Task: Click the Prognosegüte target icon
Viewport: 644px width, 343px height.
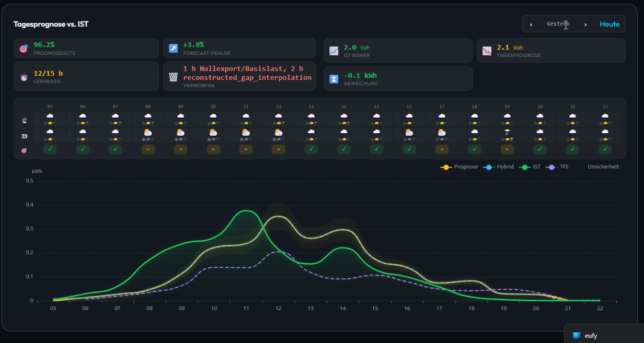Action: (x=24, y=49)
